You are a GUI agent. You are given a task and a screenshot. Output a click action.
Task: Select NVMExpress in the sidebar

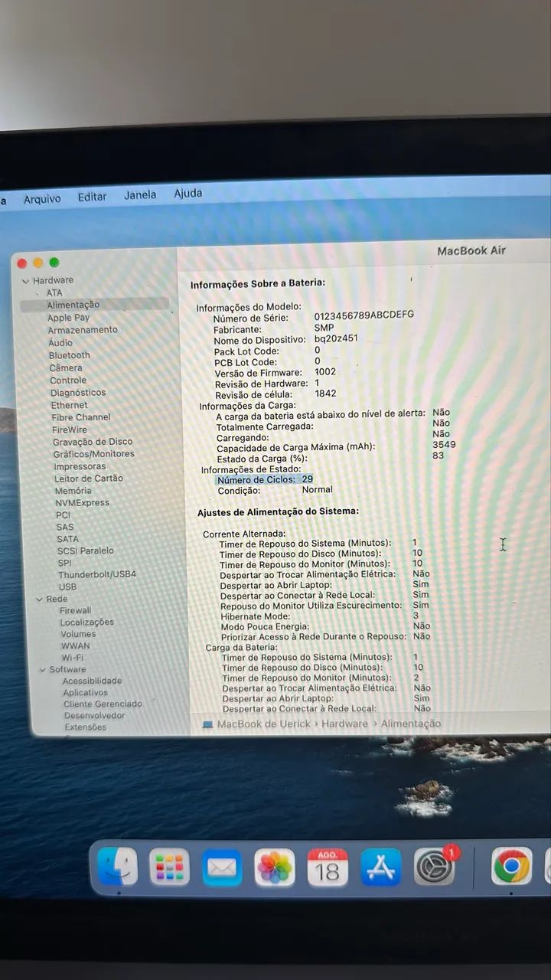pyautogui.click(x=82, y=503)
